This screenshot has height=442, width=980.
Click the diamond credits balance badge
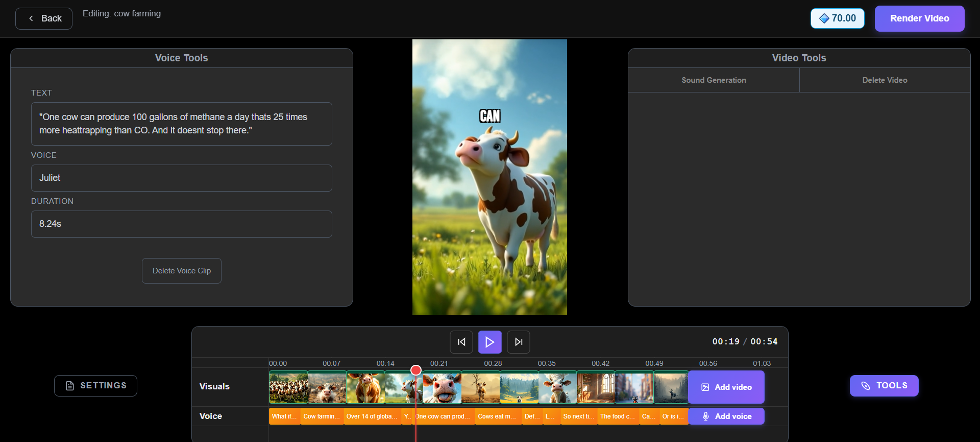[x=837, y=18]
